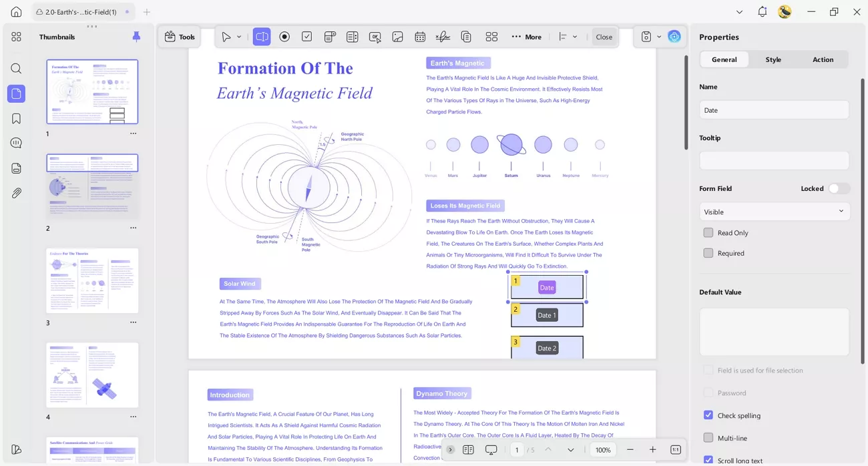Image resolution: width=868 pixels, height=466 pixels.
Task: Open the search panel
Action: click(16, 68)
